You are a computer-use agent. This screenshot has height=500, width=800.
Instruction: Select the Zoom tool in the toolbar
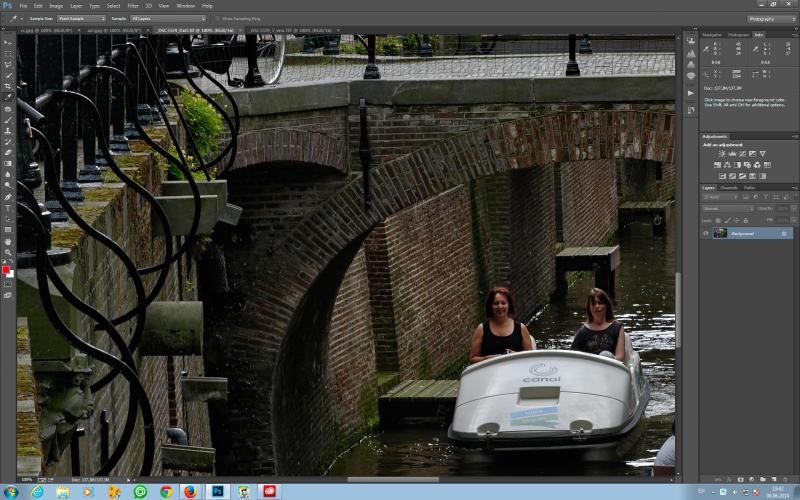pyautogui.click(x=8, y=252)
